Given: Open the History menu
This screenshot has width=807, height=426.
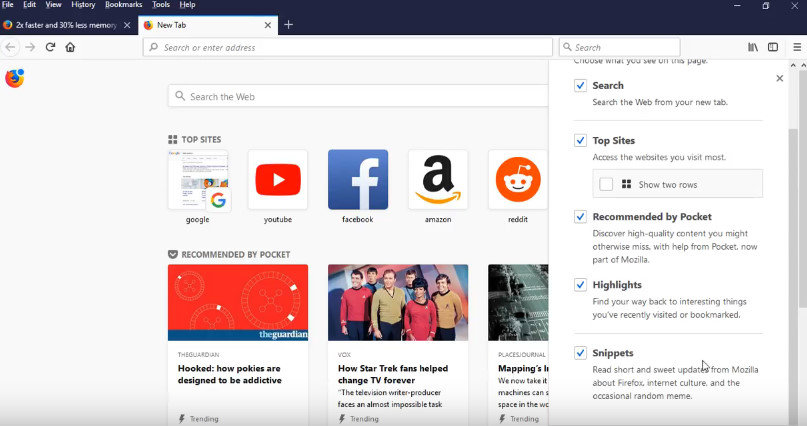Looking at the screenshot, I should coord(83,5).
